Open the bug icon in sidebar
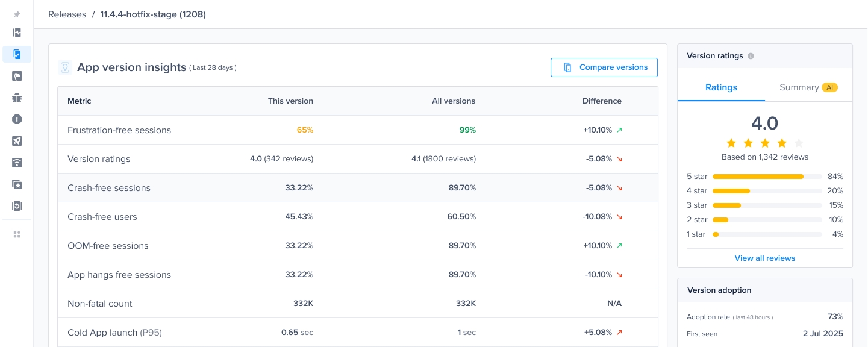The height and width of the screenshot is (347, 868). (x=17, y=98)
